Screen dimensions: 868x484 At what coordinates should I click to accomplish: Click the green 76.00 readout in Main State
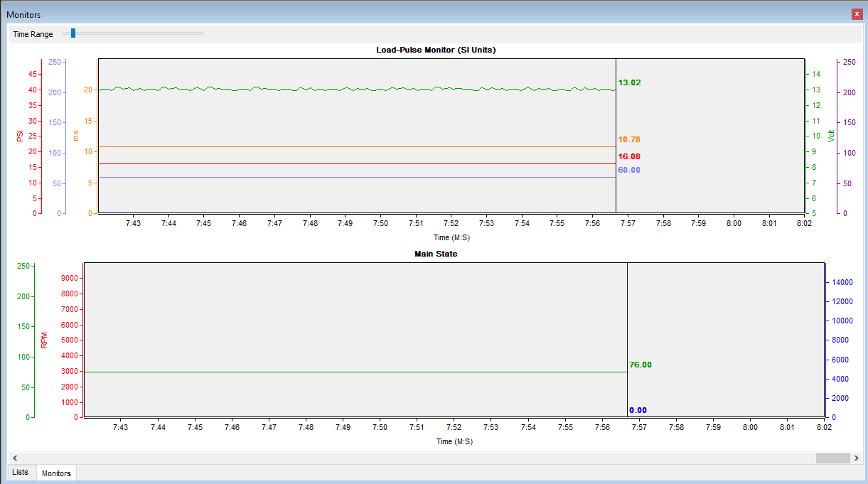point(640,365)
